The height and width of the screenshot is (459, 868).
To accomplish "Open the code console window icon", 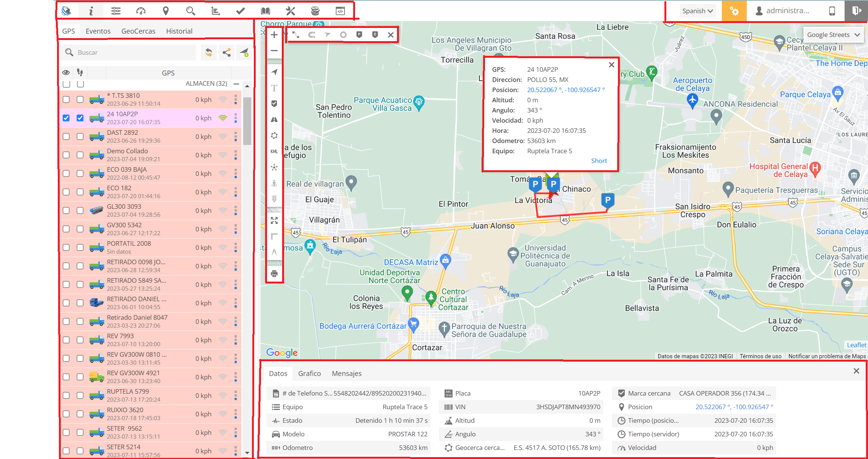I will [x=340, y=11].
